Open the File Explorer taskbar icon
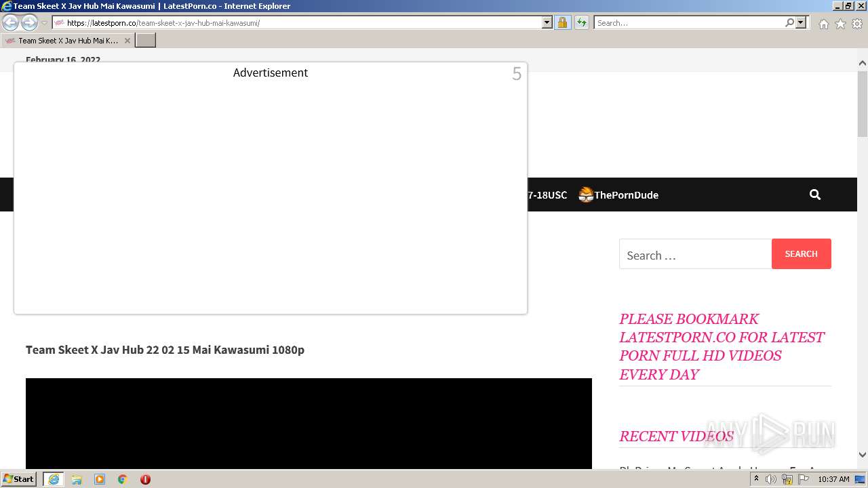 [x=77, y=479]
